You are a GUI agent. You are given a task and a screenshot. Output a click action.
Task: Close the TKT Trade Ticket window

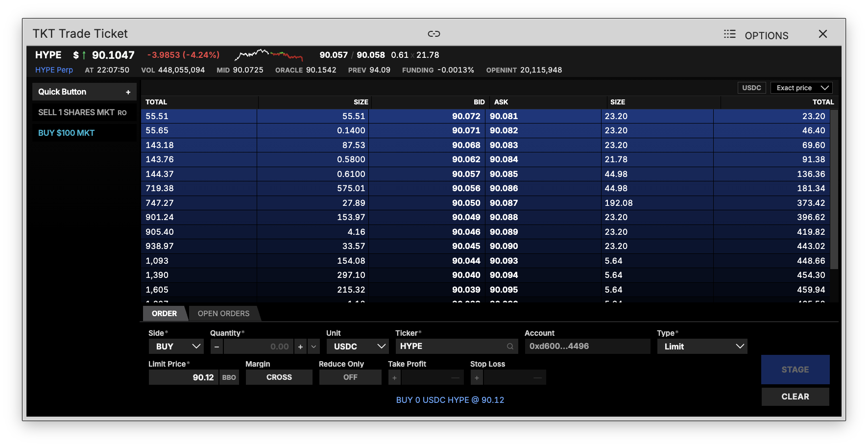point(822,34)
